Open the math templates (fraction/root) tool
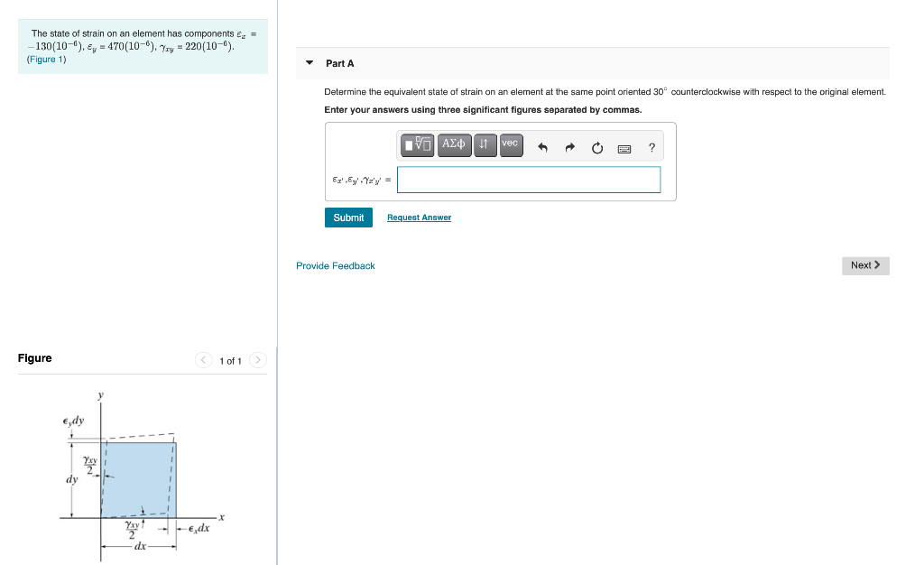The height and width of the screenshot is (565, 924). 417,144
